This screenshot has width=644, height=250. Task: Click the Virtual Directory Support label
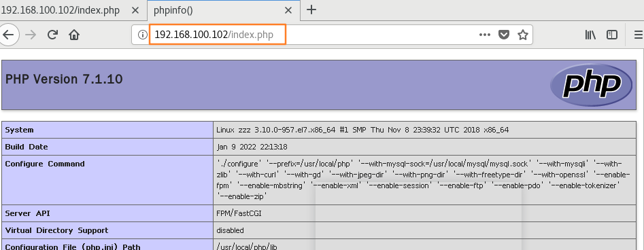pyautogui.click(x=56, y=230)
